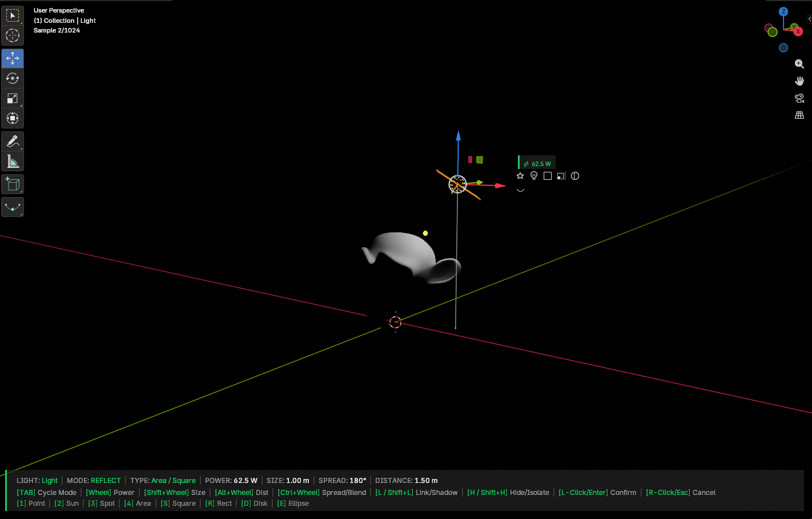812x519 pixels.
Task: Click the negative Z circle on navigation gizmo
Action: (783, 48)
